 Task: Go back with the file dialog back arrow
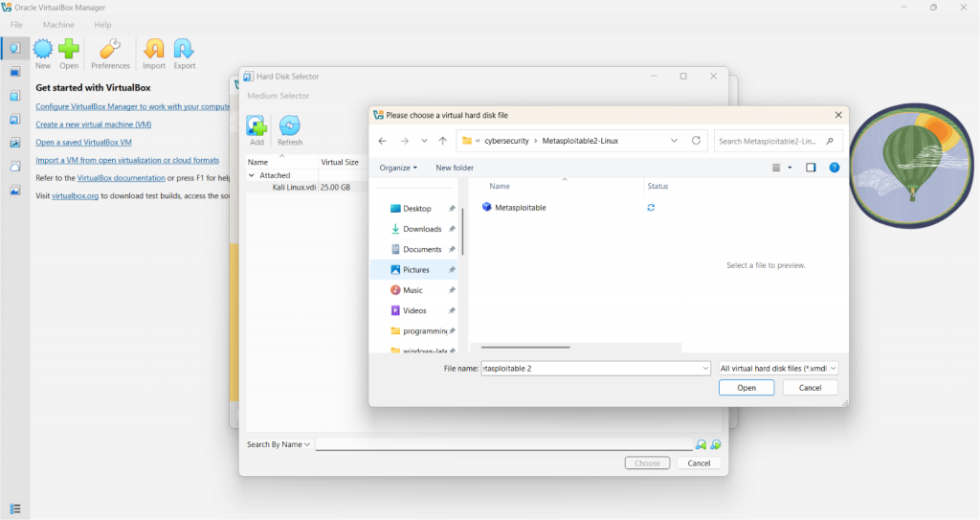click(383, 141)
